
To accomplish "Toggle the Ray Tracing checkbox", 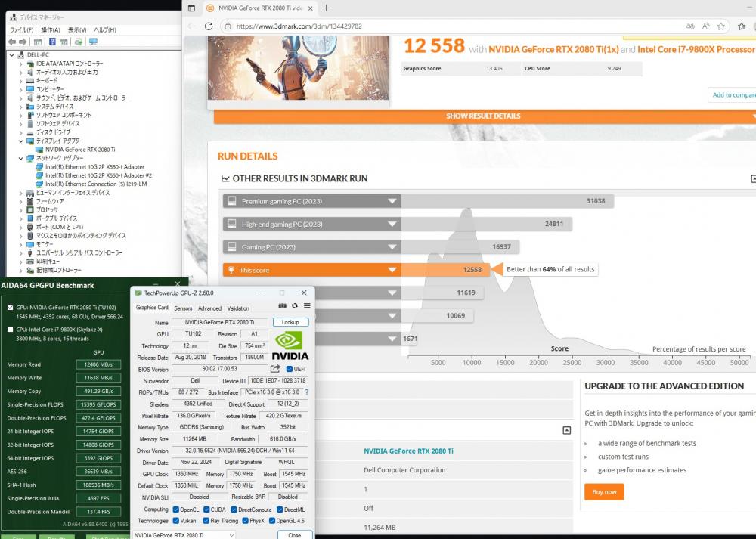I will [x=206, y=521].
